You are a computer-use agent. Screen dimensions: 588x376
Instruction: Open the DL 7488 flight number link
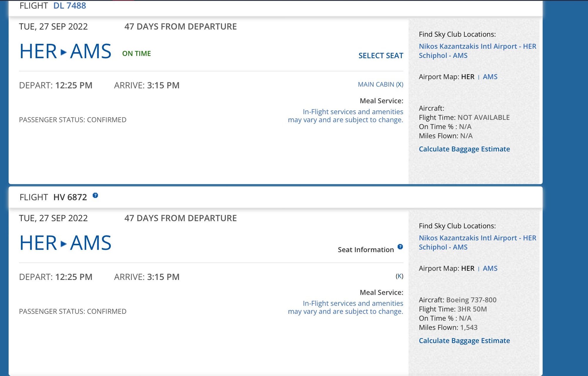70,6
